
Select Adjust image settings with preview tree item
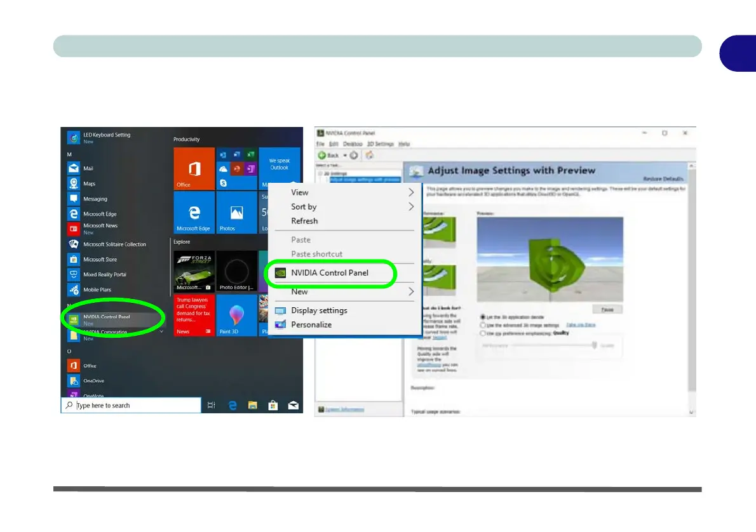[x=365, y=179]
